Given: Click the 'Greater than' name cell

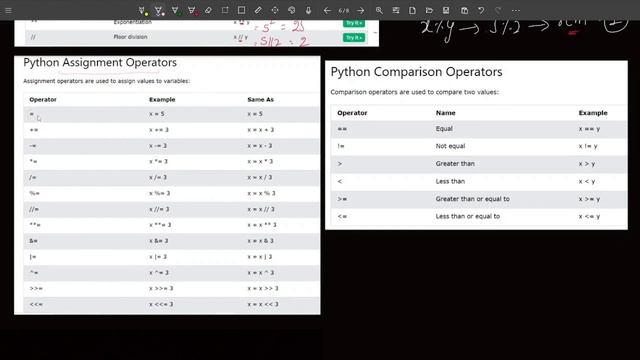Looking at the screenshot, I should [455, 164].
